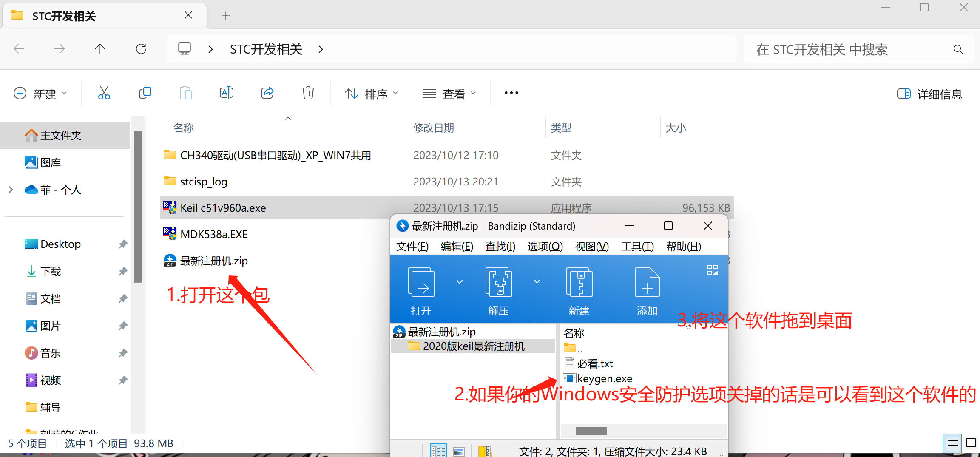
Task: Sort files by the 名称 column header
Action: coord(184,128)
